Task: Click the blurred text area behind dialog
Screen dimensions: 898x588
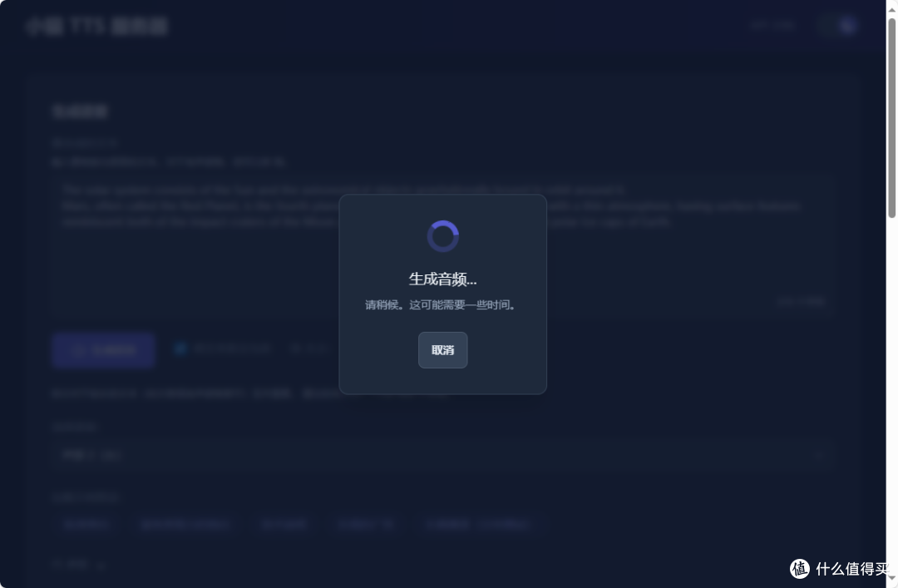Action: point(442,245)
